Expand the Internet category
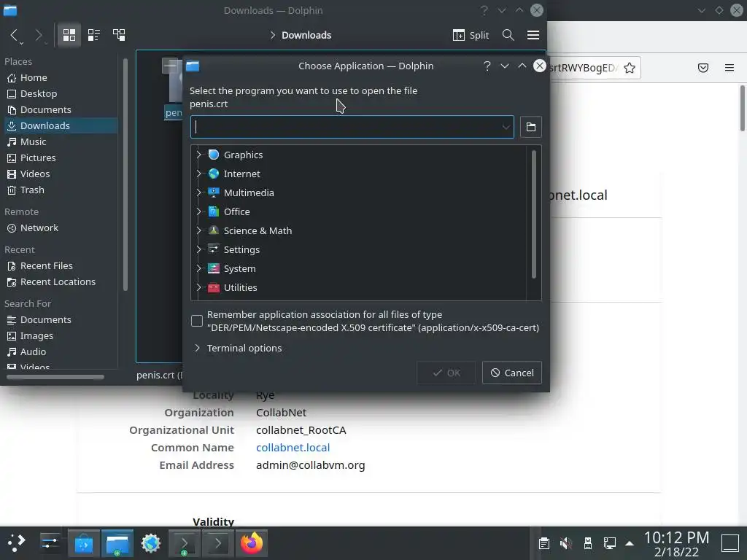 [x=198, y=174]
